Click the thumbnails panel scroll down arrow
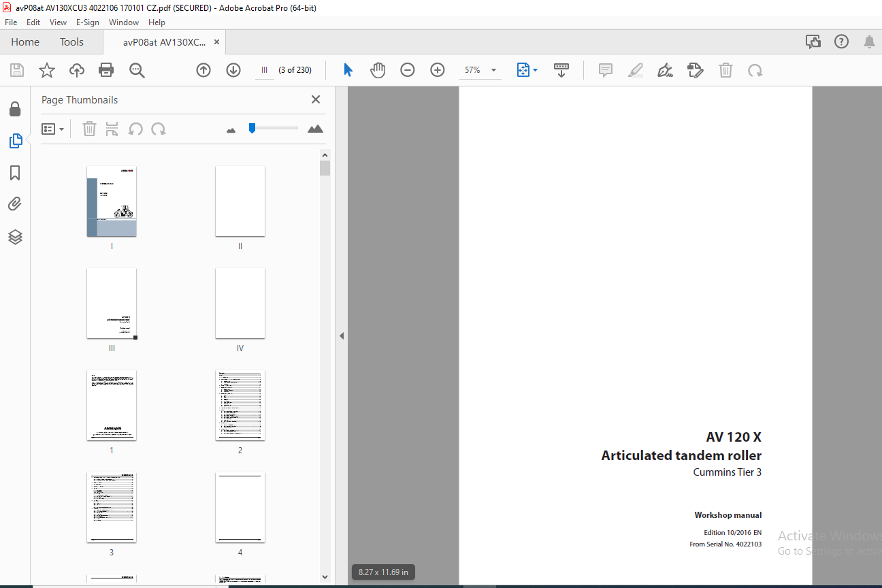The width and height of the screenshot is (882, 588). point(325,577)
